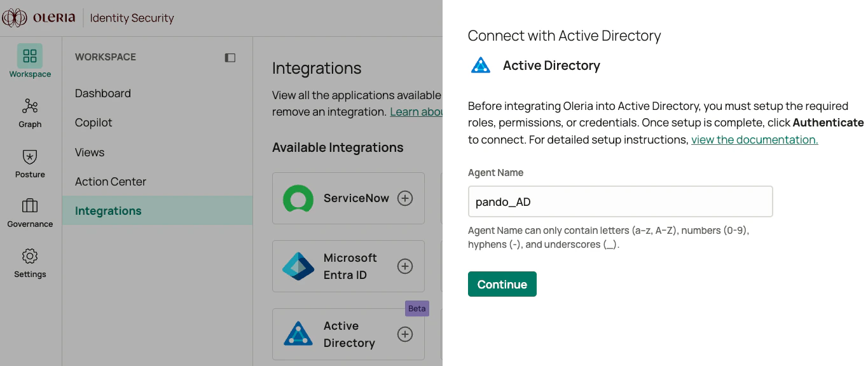Screen dimensions: 868x366
Task: Click the WORKSPACE panel heading
Action: 106,57
